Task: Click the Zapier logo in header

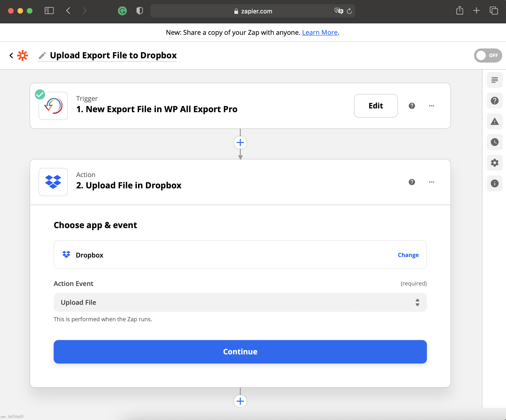Action: point(23,55)
